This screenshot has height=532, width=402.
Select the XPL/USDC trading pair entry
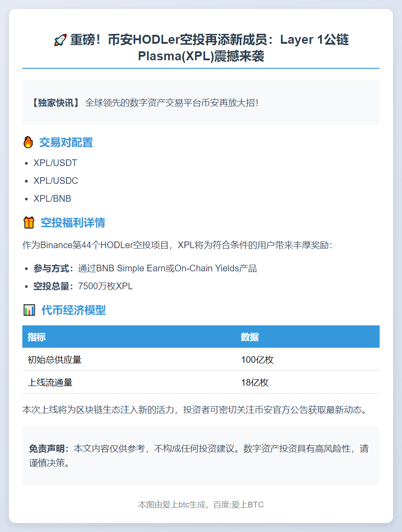[54, 181]
